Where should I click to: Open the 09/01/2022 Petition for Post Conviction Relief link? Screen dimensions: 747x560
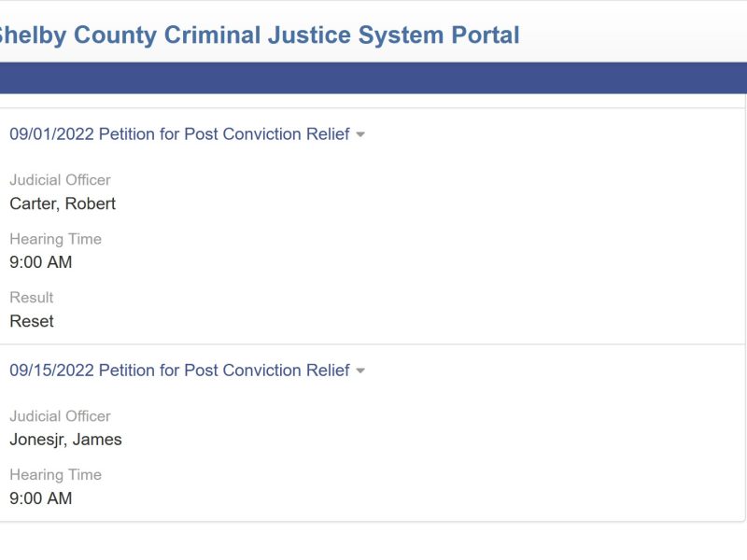point(179,134)
